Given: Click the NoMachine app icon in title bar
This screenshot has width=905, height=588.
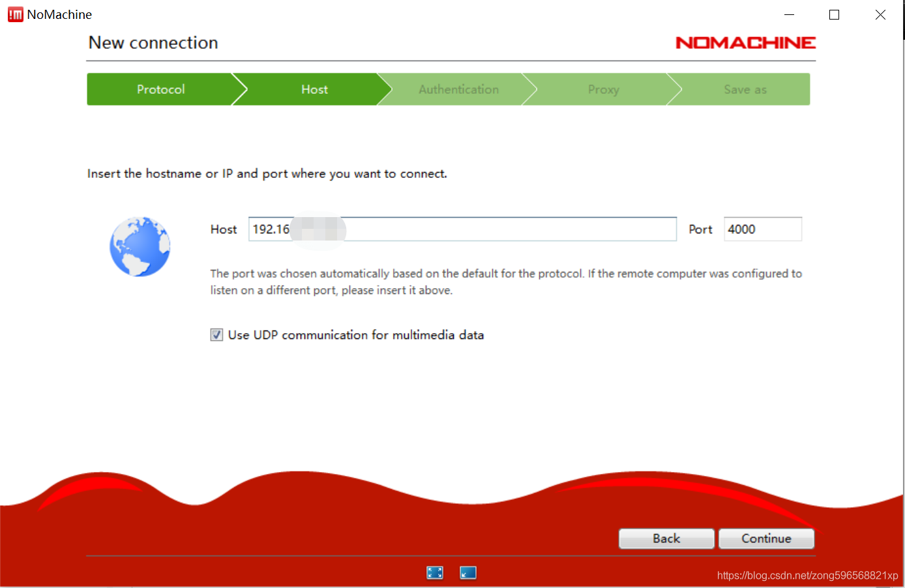Looking at the screenshot, I should click(x=16, y=14).
